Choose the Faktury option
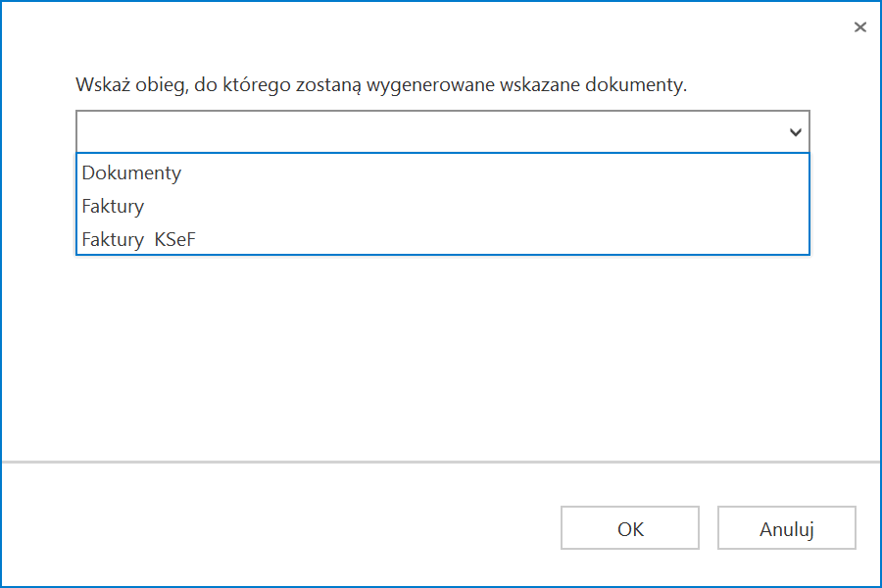Viewport: 882px width, 588px height. 114,206
